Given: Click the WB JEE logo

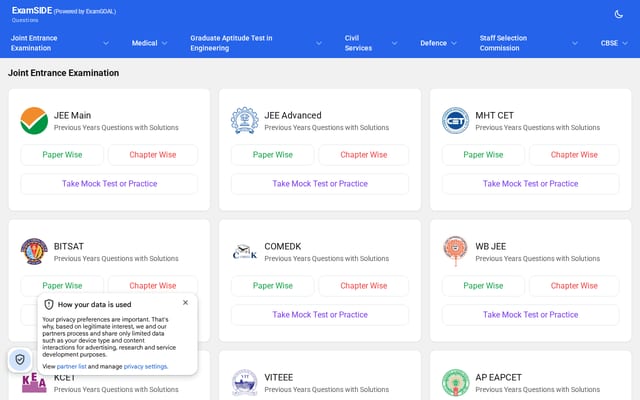Looking at the screenshot, I should pos(456,251).
